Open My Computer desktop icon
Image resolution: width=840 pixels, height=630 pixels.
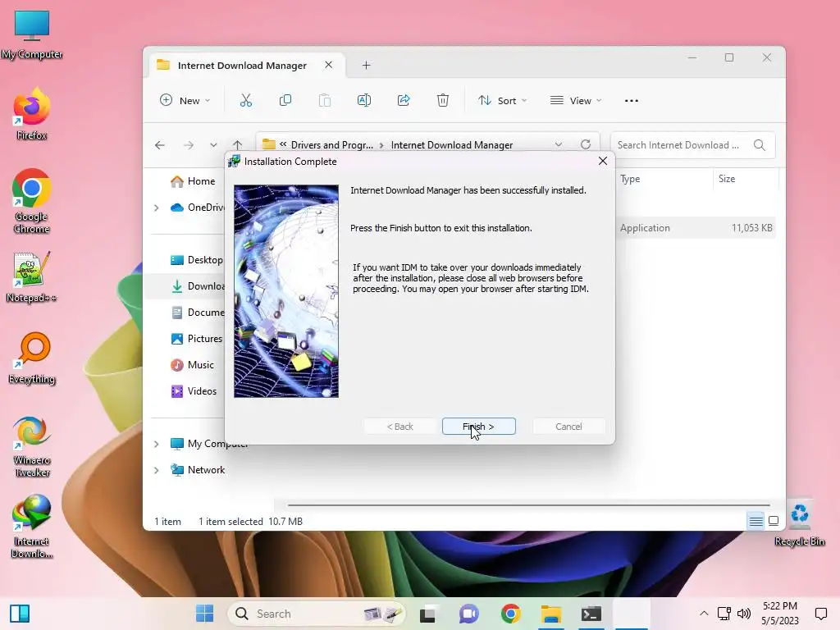pos(32,34)
